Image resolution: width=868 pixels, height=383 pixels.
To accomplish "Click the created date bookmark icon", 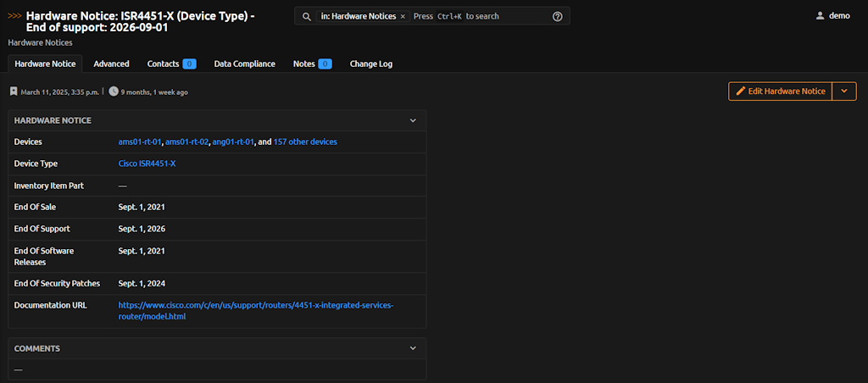I will (14, 92).
